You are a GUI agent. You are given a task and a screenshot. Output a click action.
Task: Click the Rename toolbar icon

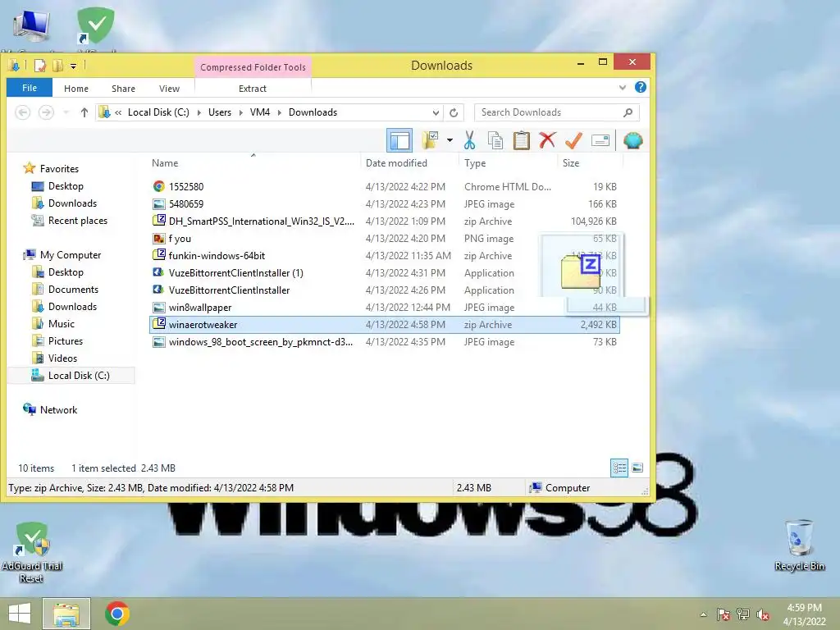pos(600,140)
